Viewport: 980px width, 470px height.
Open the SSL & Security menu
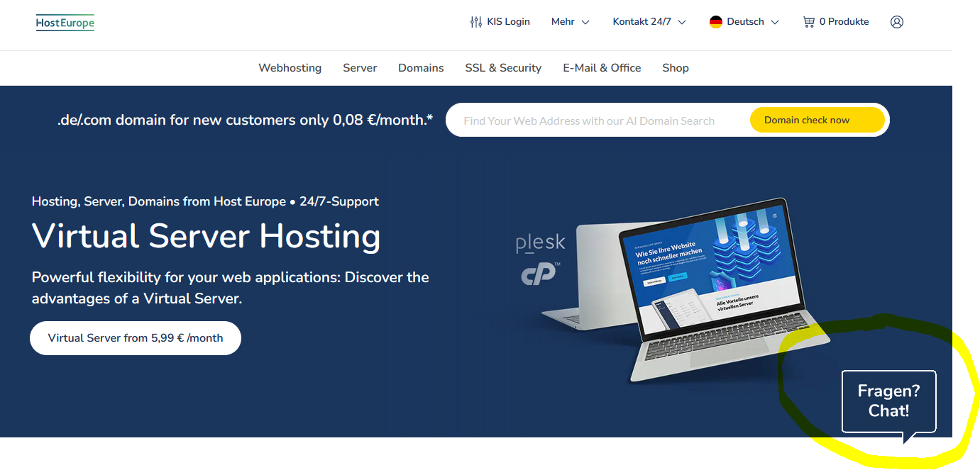click(x=503, y=68)
